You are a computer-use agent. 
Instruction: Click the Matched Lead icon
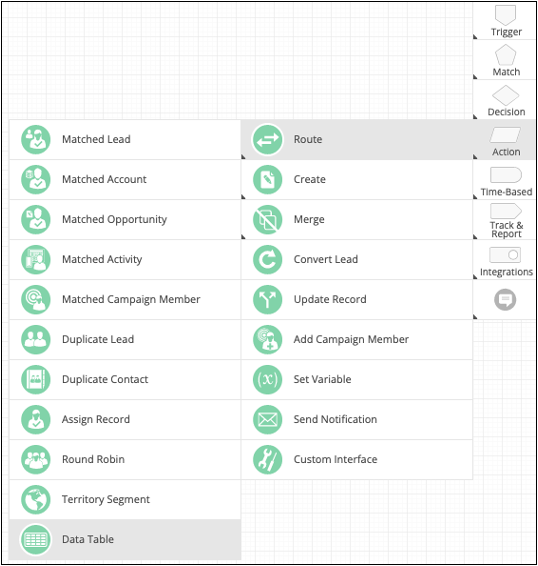point(35,140)
